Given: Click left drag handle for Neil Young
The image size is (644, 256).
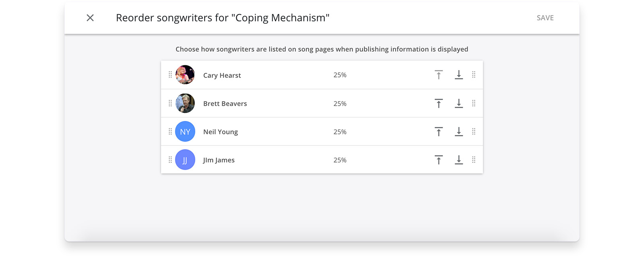Looking at the screenshot, I should [170, 131].
